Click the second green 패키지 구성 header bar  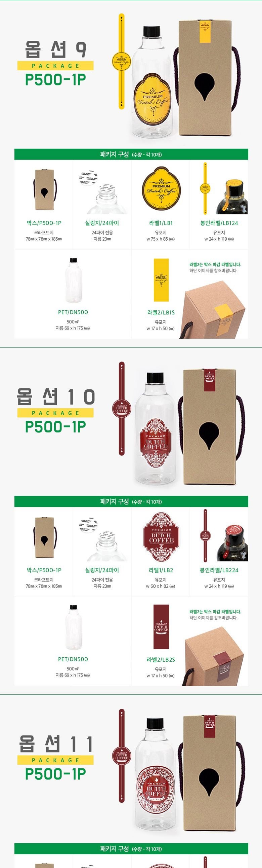coord(131,501)
